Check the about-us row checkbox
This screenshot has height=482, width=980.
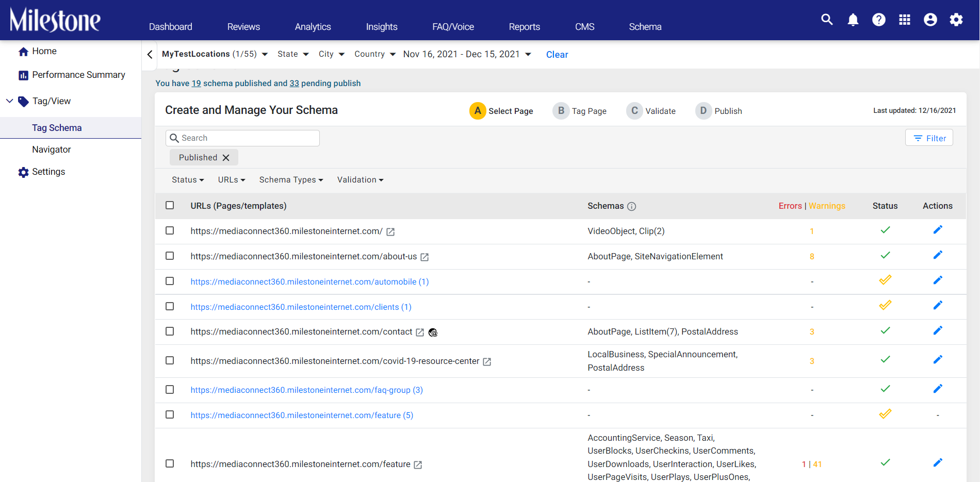click(170, 256)
